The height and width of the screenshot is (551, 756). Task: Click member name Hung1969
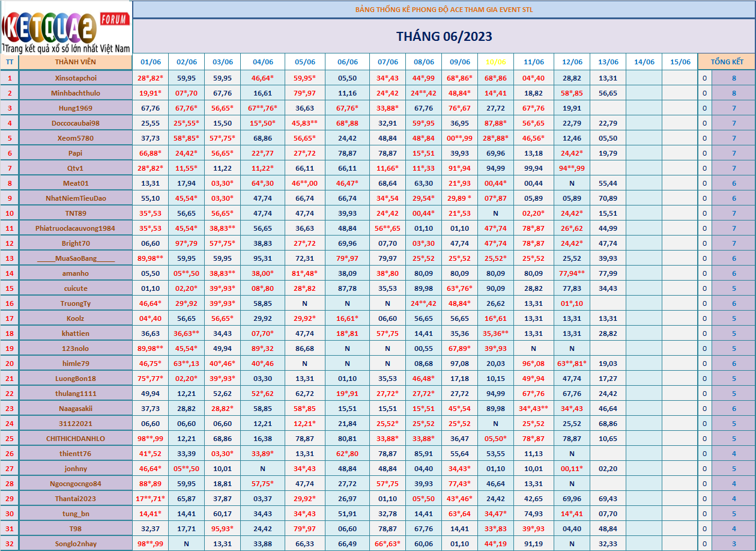[x=75, y=108]
